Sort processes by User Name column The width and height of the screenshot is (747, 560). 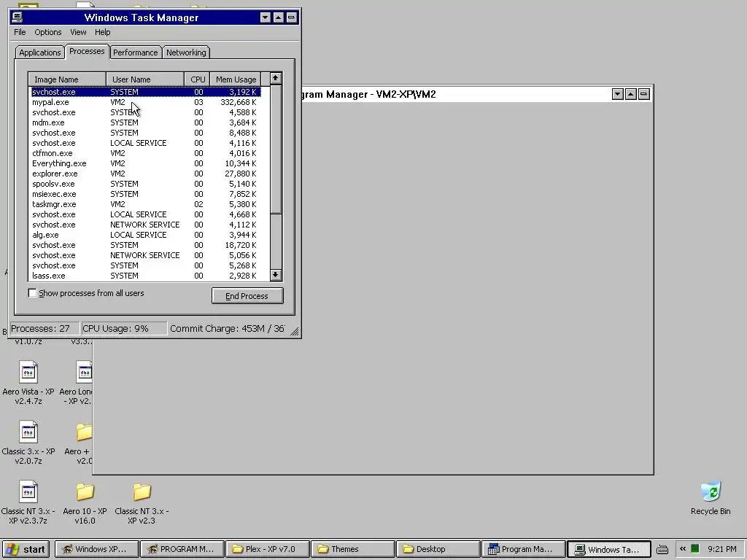click(145, 79)
